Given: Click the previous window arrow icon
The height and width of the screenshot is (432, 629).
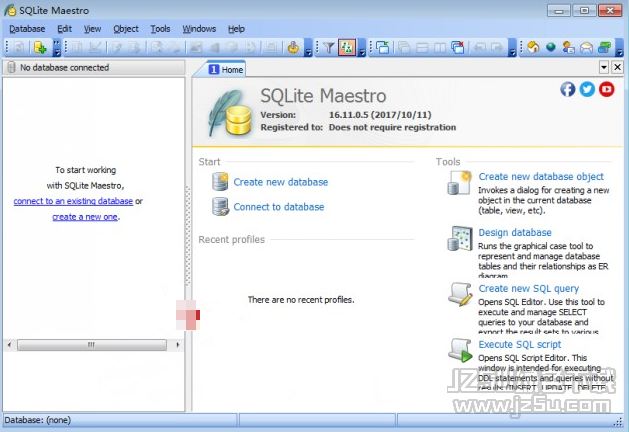Looking at the screenshot, I should click(479, 48).
